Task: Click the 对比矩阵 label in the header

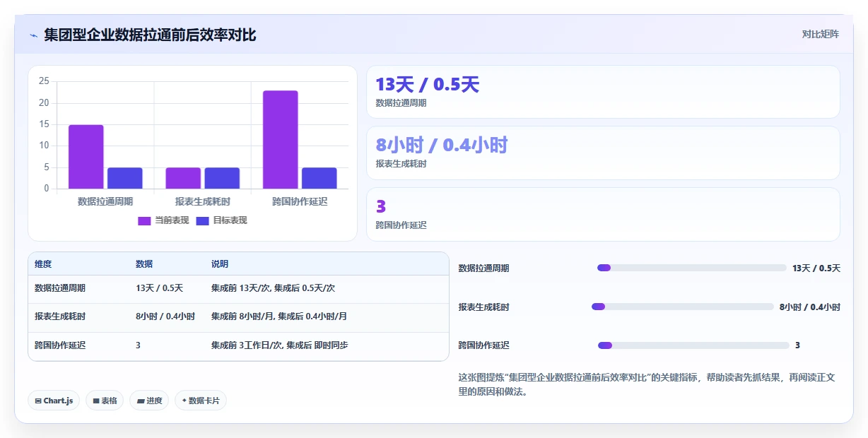Action: coord(820,34)
